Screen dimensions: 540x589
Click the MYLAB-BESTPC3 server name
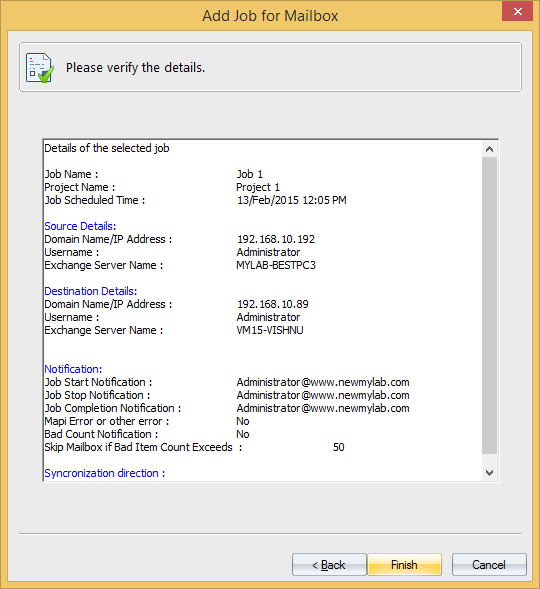tap(276, 265)
